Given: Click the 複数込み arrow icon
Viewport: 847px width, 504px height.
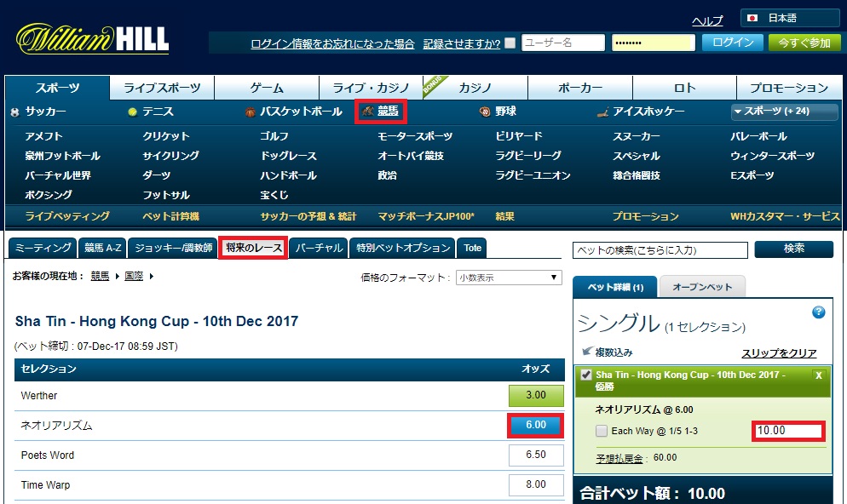Looking at the screenshot, I should point(586,352).
